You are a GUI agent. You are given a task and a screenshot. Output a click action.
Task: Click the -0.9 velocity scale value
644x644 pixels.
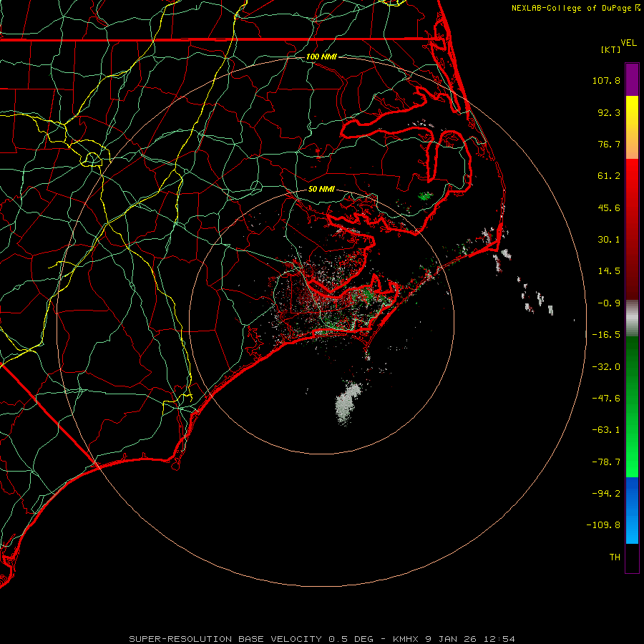click(x=609, y=303)
